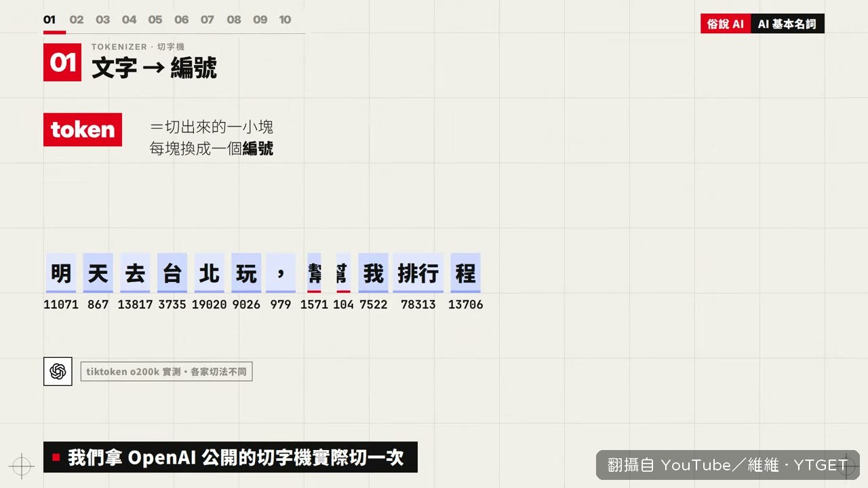Select the token ID 9026
The height and width of the screenshot is (488, 868).
pos(246,305)
